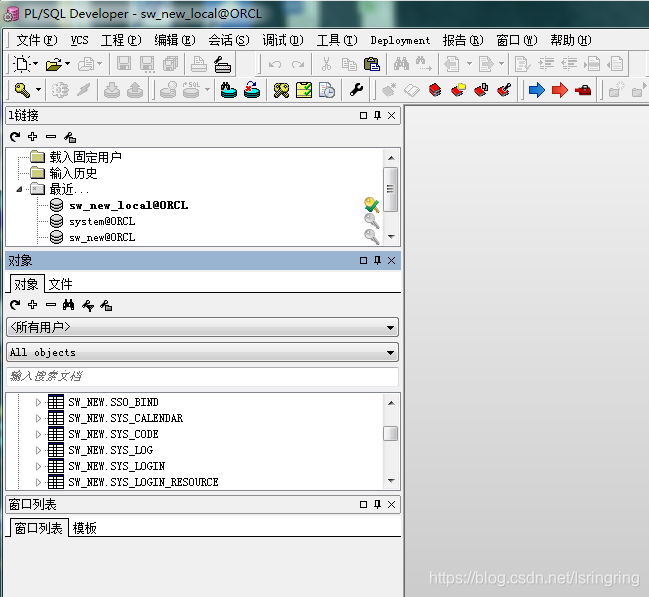649x597 pixels.
Task: Open the 文件(F) menu
Action: [x=37, y=40]
